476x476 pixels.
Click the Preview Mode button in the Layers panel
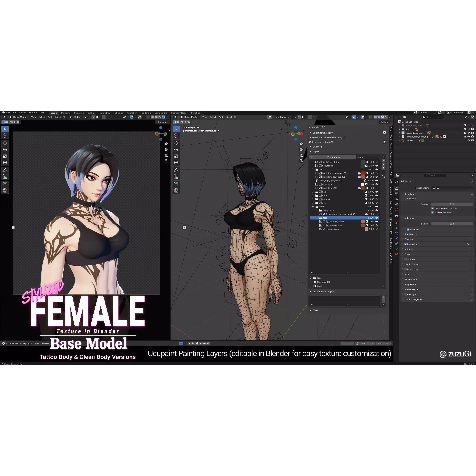[334, 157]
